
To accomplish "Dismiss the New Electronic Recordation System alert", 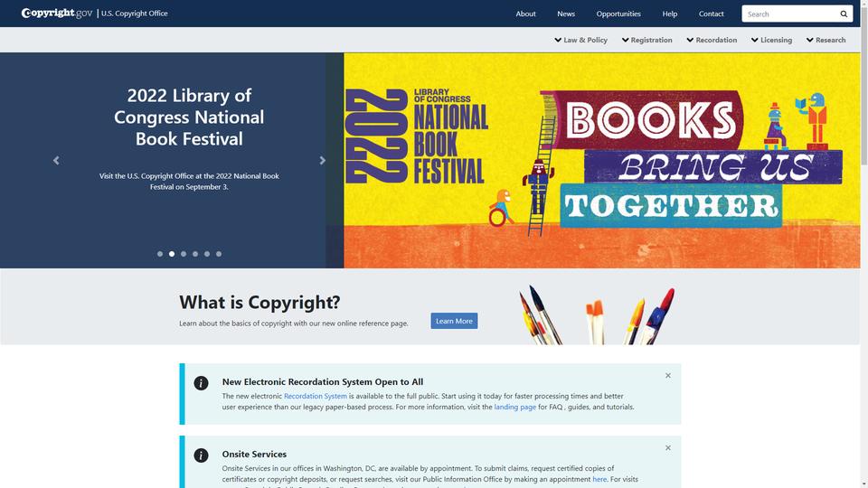I will pos(668,376).
